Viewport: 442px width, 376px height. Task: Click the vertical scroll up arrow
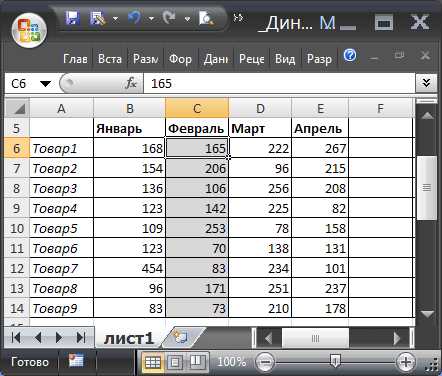(427, 116)
